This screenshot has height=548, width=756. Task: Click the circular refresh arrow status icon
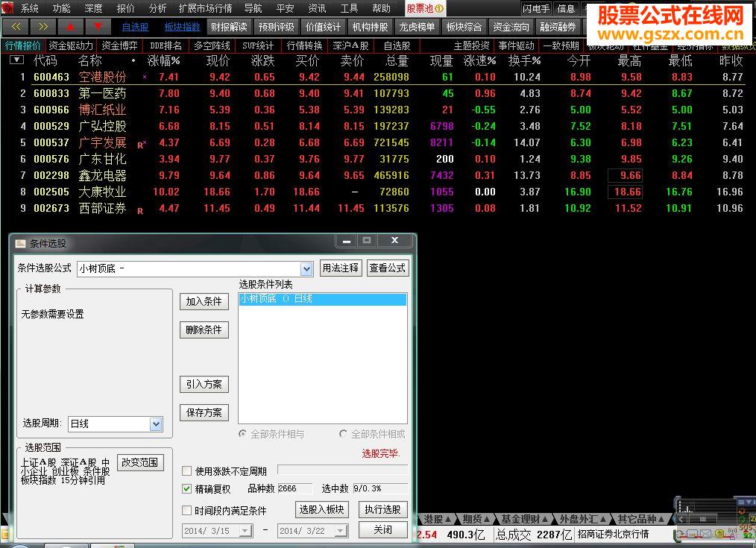point(680,534)
